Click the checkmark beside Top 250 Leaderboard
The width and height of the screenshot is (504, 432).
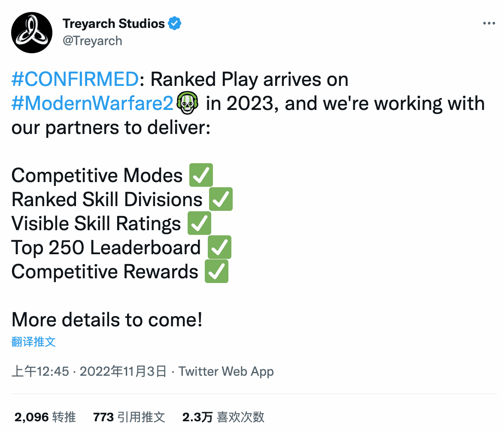coord(219,247)
